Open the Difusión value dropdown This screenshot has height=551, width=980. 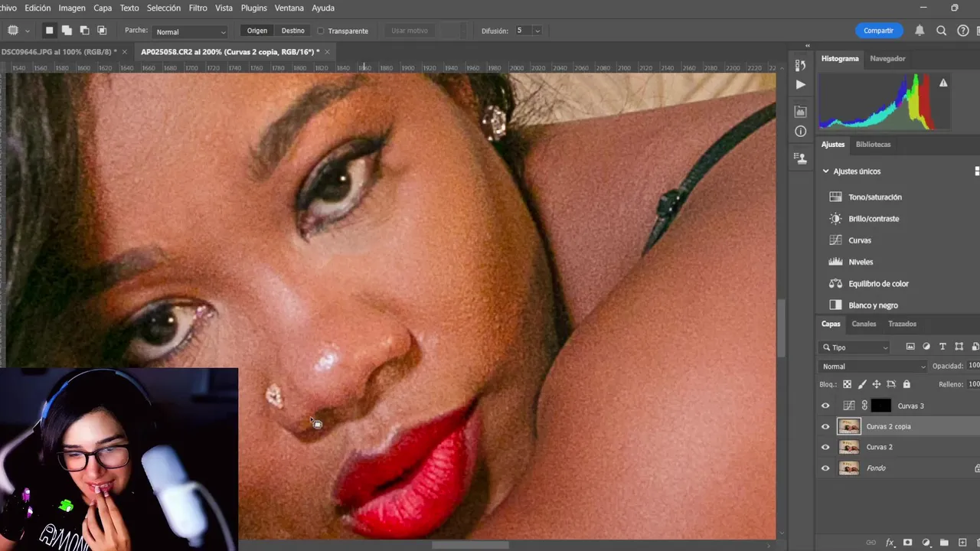coord(537,31)
